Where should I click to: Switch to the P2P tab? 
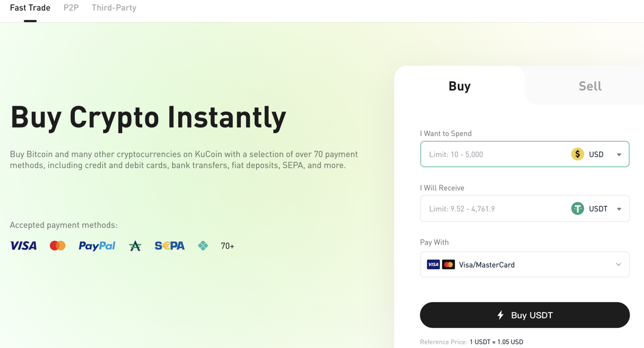71,8
